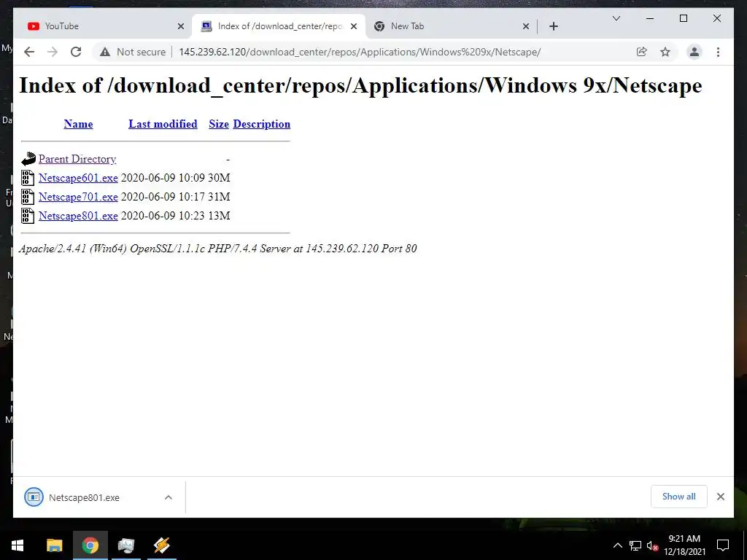The height and width of the screenshot is (560, 747).
Task: Share this page via share icon
Action: (642, 52)
